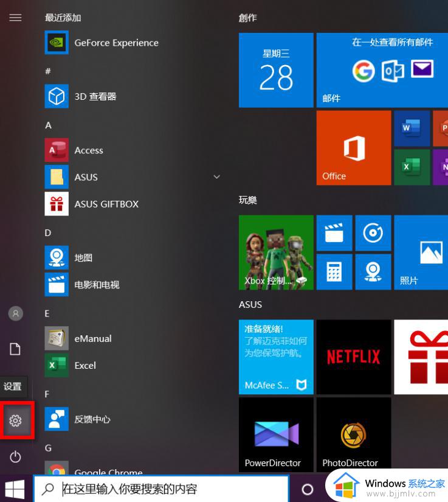Open the user account icon
Viewport: 448px width, 502px height.
click(15, 313)
